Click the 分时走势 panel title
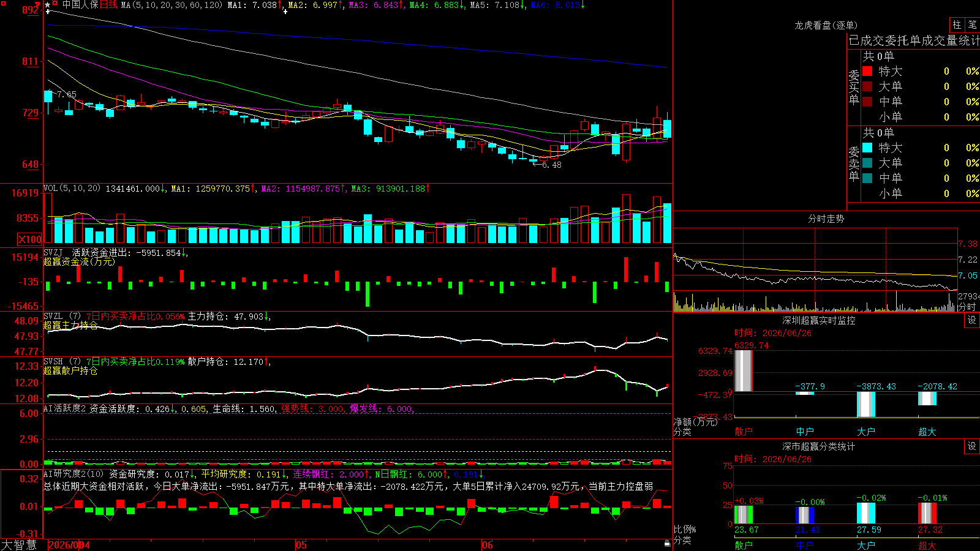 coord(826,219)
